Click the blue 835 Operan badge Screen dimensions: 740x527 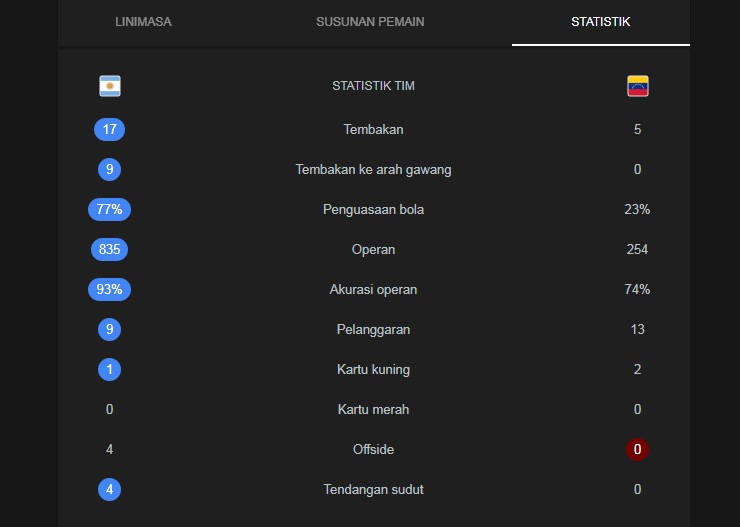(109, 250)
